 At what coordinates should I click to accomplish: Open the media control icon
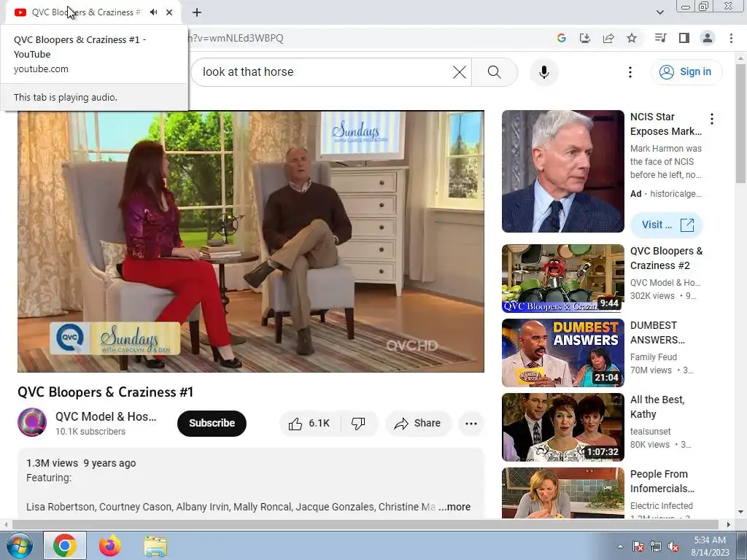[661, 38]
